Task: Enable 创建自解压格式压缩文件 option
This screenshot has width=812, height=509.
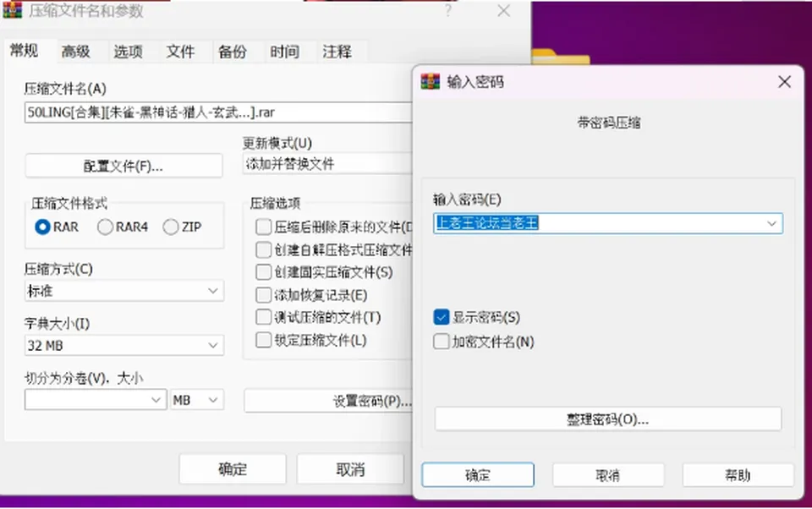Action: tap(264, 249)
